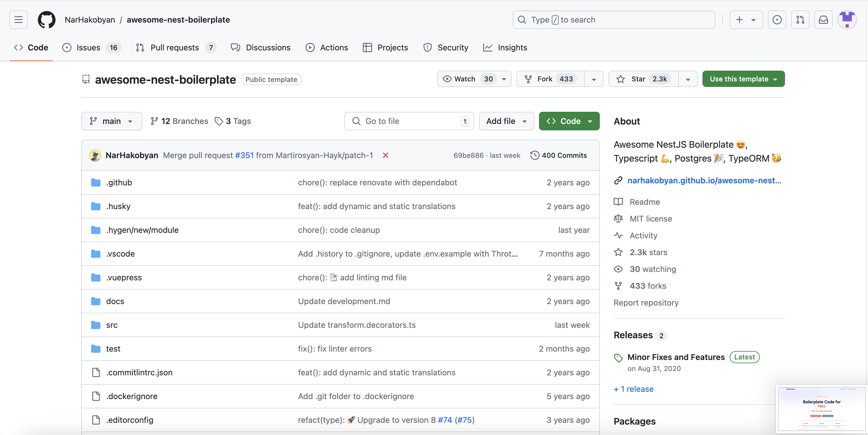This screenshot has height=435, width=868.
Task: Open the user avatar menu
Action: coord(847,20)
